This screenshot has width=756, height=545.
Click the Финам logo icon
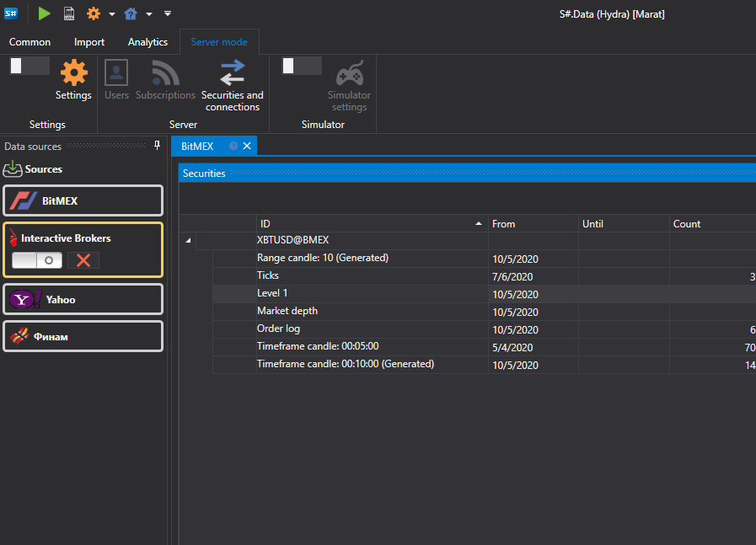pos(19,336)
